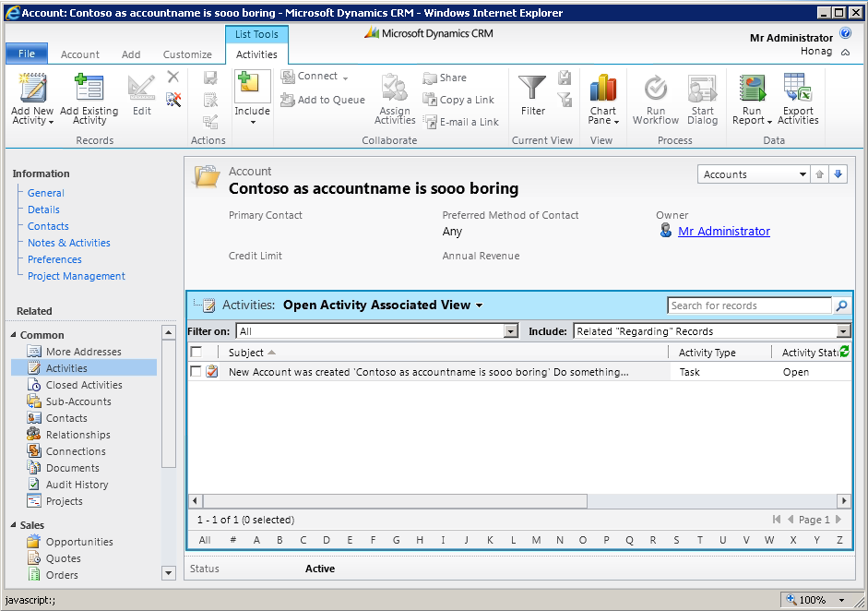Expand the Connect dropdown arrow

coord(345,78)
